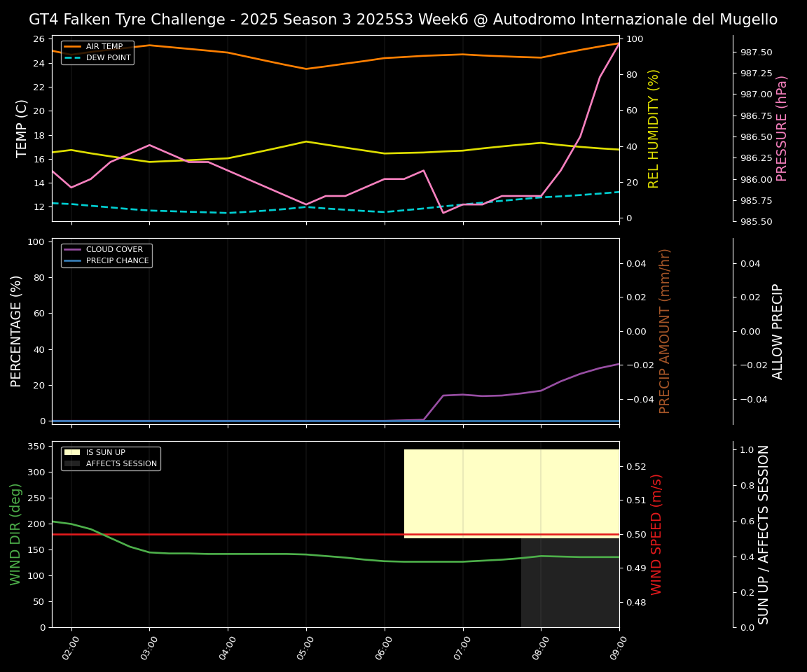Click the orange AIR TEMP legend line swatch
This screenshot has height=672, width=807.
coord(73,46)
